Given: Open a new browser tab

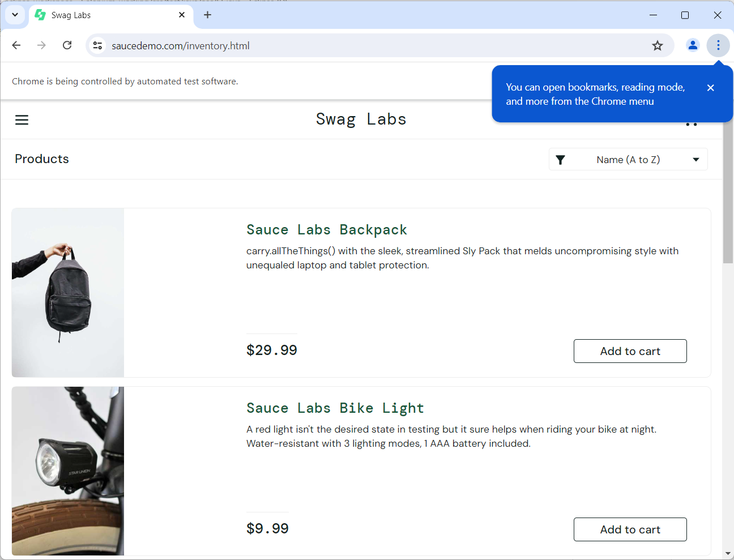Looking at the screenshot, I should (208, 15).
